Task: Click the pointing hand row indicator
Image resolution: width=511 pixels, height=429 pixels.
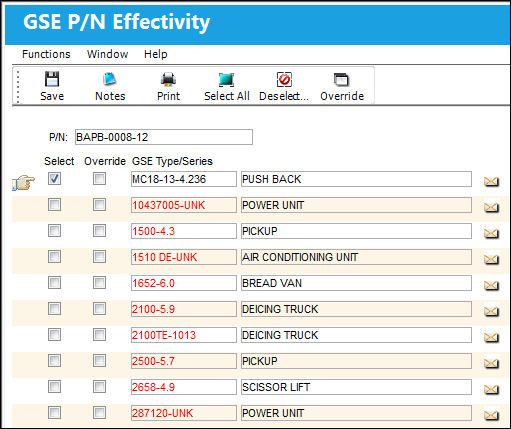Action: click(x=24, y=183)
